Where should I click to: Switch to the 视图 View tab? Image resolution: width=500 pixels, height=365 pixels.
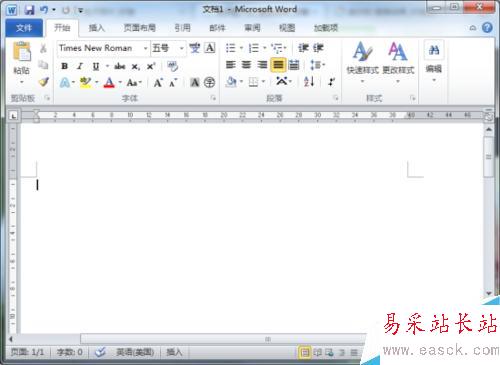pyautogui.click(x=287, y=28)
